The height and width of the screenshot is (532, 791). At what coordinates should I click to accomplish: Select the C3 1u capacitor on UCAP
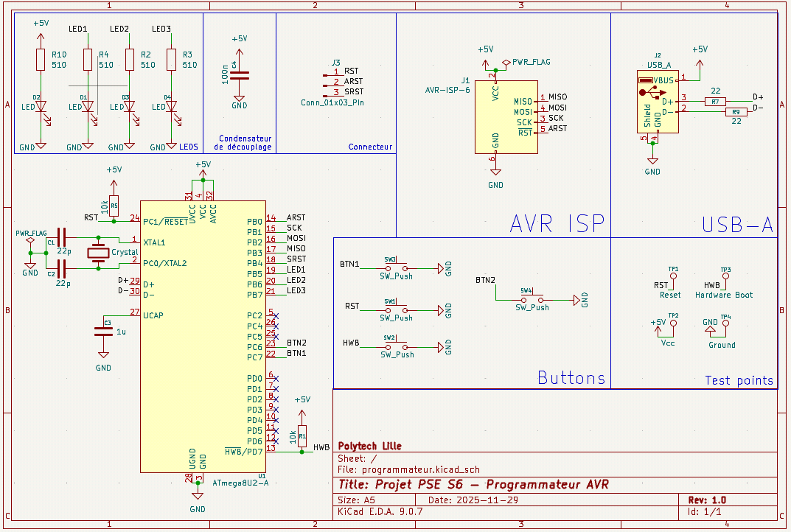click(103, 332)
